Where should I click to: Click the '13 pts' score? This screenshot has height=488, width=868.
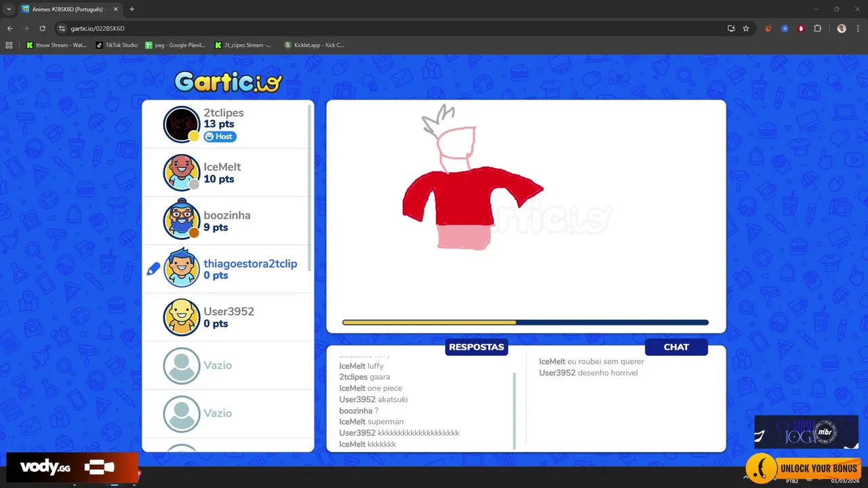(219, 124)
